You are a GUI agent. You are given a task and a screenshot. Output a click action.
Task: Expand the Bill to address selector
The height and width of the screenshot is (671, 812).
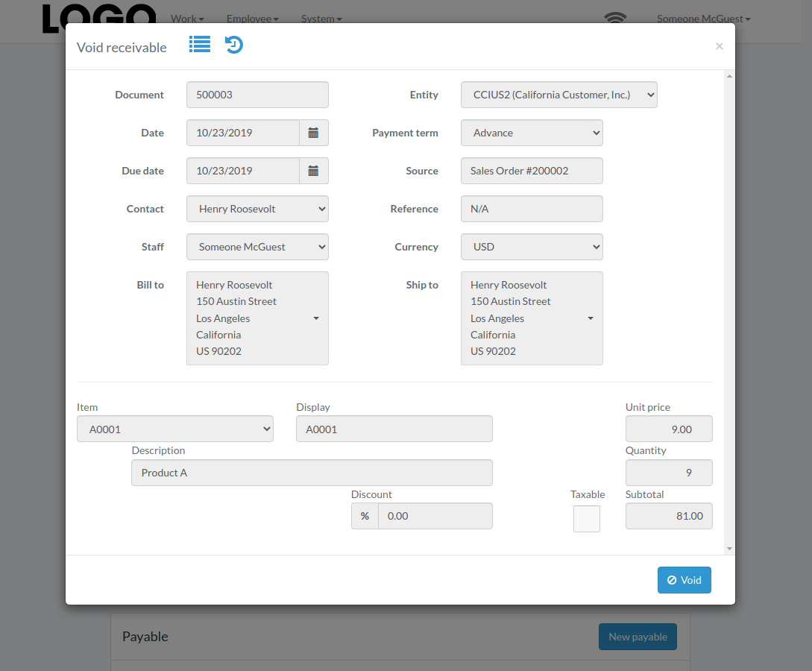pyautogui.click(x=257, y=318)
